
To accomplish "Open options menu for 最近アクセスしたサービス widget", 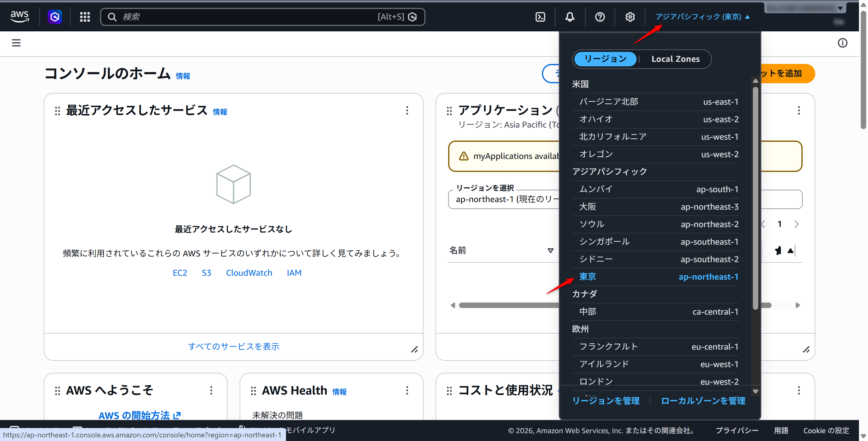I will coord(407,111).
